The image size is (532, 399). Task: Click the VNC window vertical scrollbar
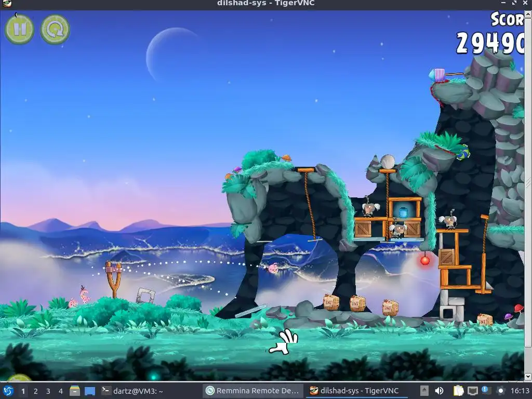528,182
